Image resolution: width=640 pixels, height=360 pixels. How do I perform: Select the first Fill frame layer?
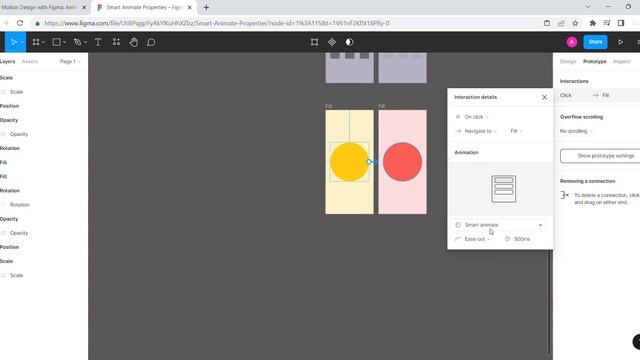[x=4, y=162]
